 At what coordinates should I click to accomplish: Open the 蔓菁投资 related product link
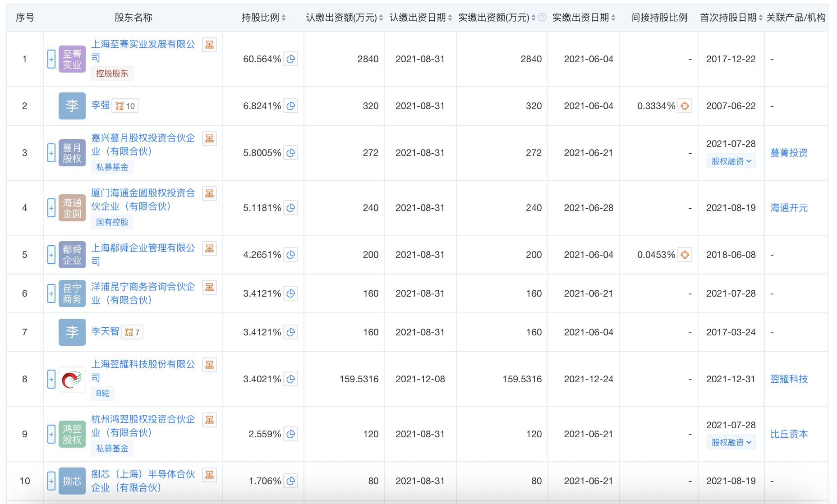pyautogui.click(x=789, y=152)
